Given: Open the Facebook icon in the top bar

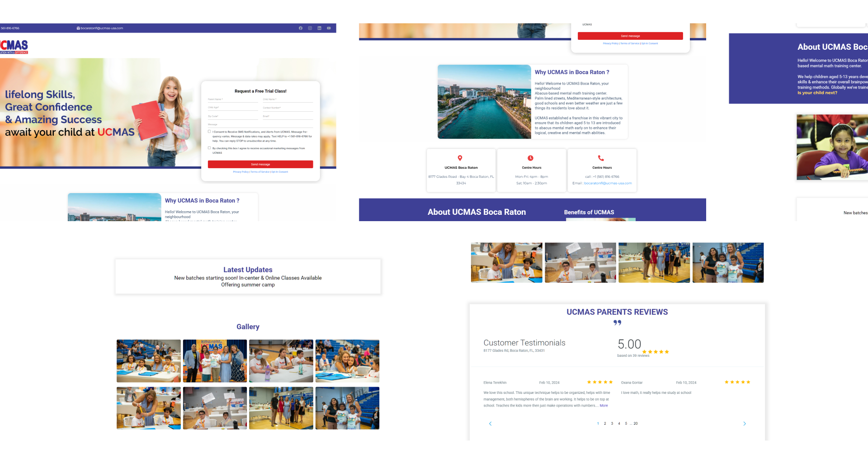Looking at the screenshot, I should click(x=301, y=28).
